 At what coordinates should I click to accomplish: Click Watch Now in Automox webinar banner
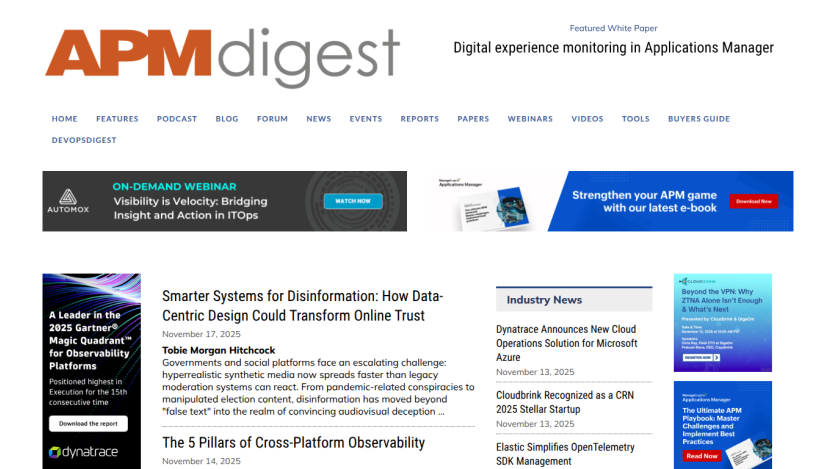tap(353, 201)
